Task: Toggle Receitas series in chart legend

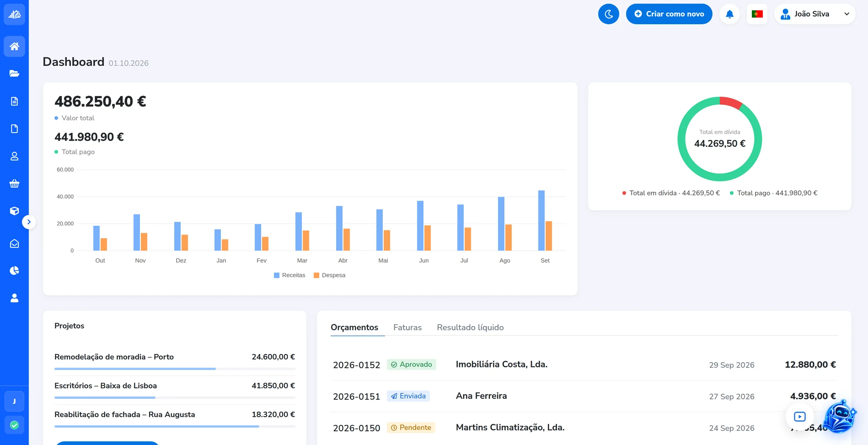Action: tap(289, 275)
